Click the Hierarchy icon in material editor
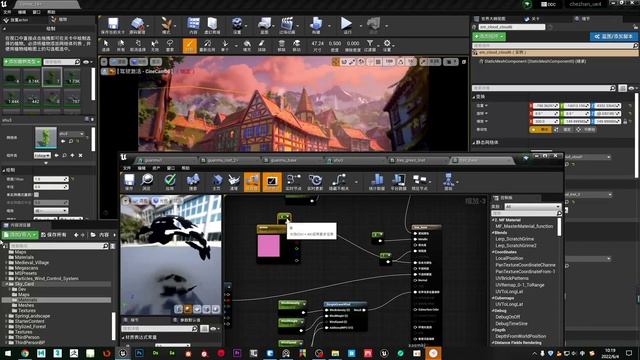Image resolution: width=640 pixels, height=360 pixels. coord(449,182)
